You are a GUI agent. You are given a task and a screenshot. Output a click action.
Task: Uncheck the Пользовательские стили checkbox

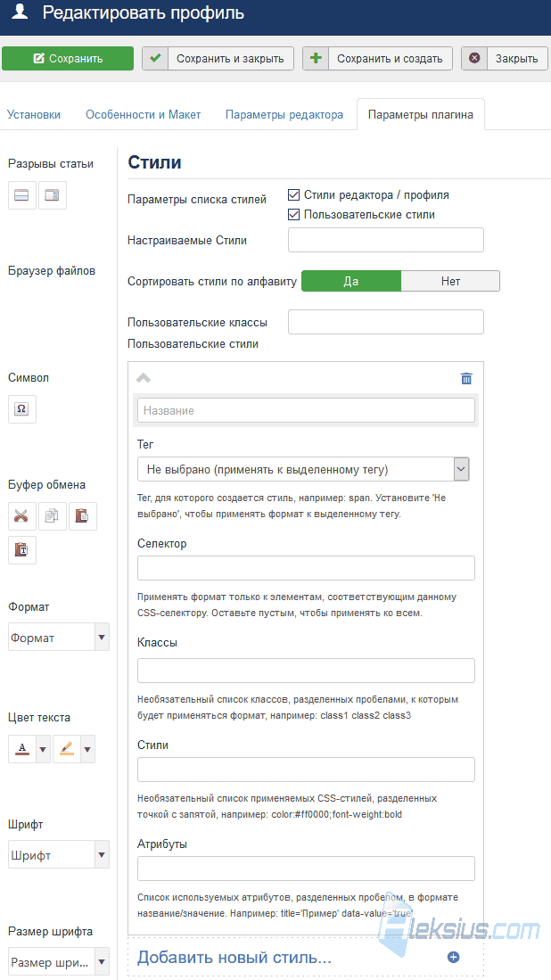(x=293, y=214)
